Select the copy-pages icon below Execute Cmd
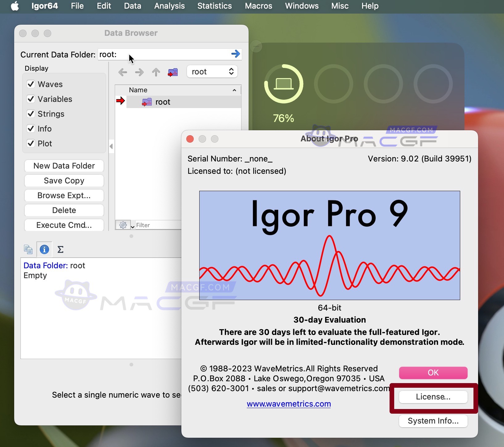Screen dimensions: 504x447 click(28, 249)
